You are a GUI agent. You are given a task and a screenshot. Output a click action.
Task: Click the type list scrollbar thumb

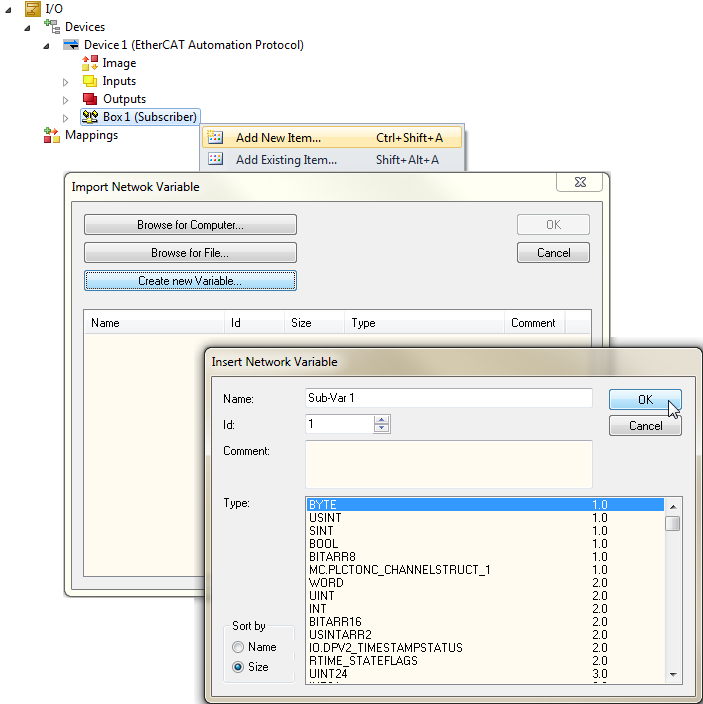pos(673,524)
